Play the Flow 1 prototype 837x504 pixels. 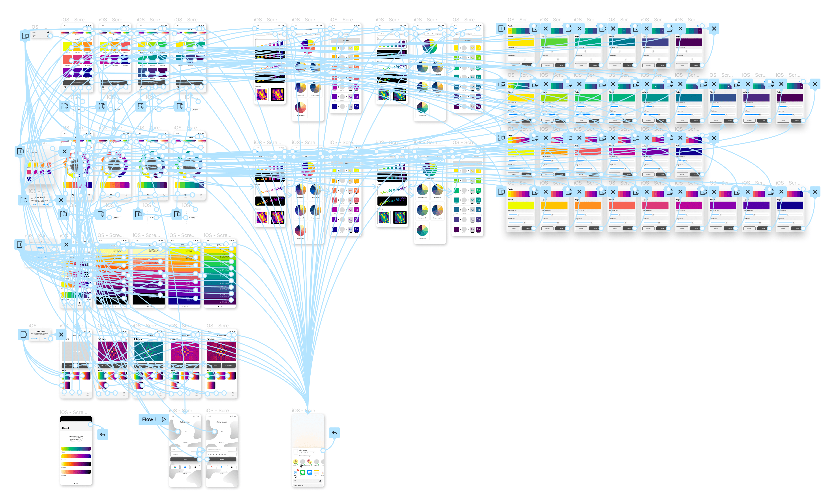point(164,419)
